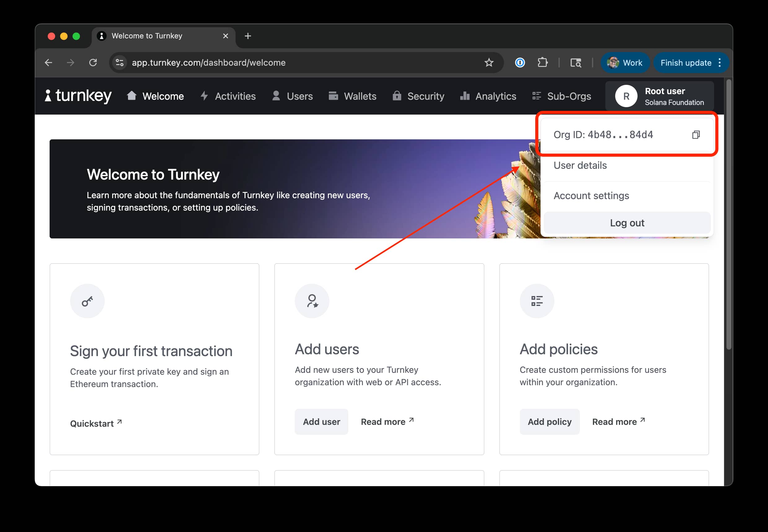Click the turnkey logo
This screenshot has height=532, width=768.
pyautogui.click(x=78, y=96)
